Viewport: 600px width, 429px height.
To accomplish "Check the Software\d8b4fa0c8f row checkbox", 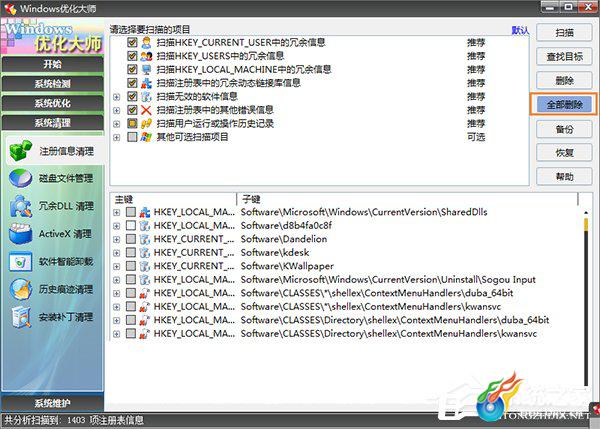I will click(131, 226).
